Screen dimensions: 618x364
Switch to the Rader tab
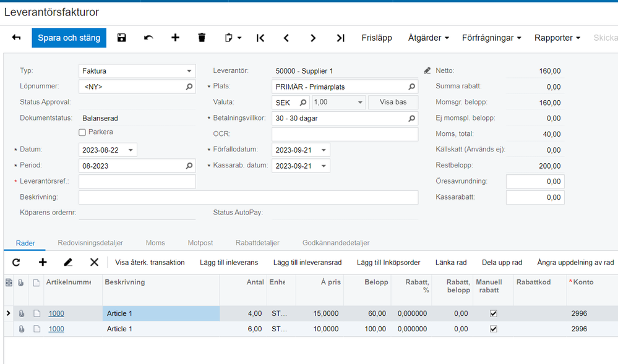[25, 243]
